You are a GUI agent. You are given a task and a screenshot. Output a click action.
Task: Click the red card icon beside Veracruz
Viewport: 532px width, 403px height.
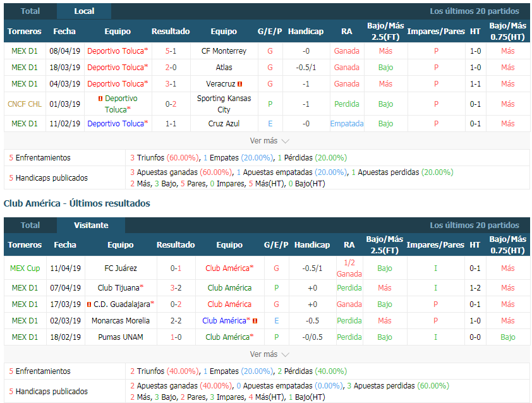[x=240, y=84]
